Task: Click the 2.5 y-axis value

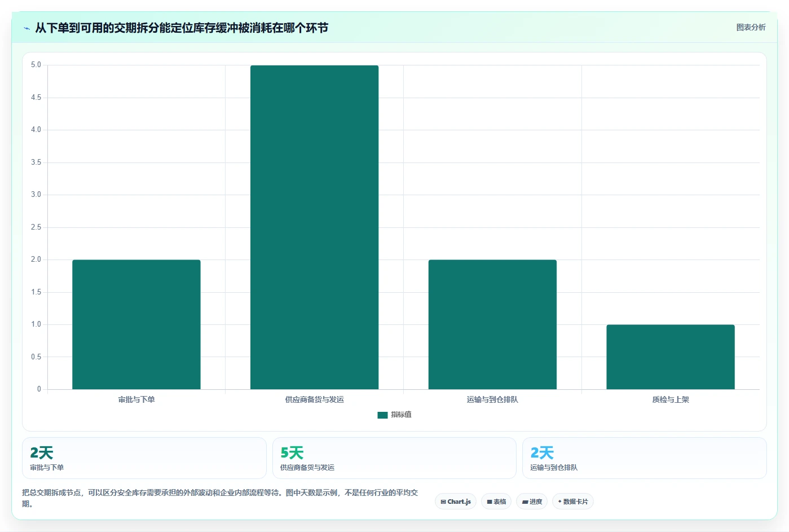Action: pyautogui.click(x=36, y=227)
